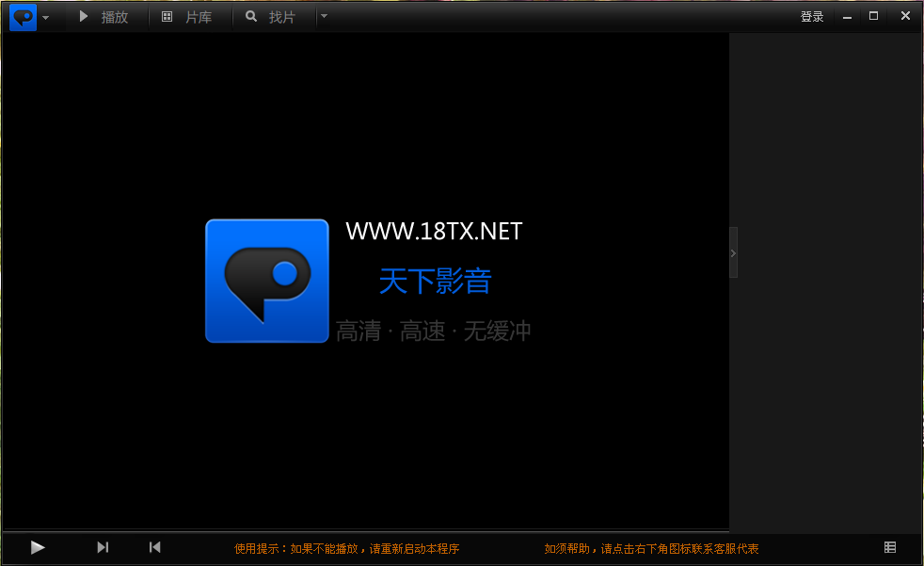Close the player window
This screenshot has height=566, width=924.
[x=905, y=16]
